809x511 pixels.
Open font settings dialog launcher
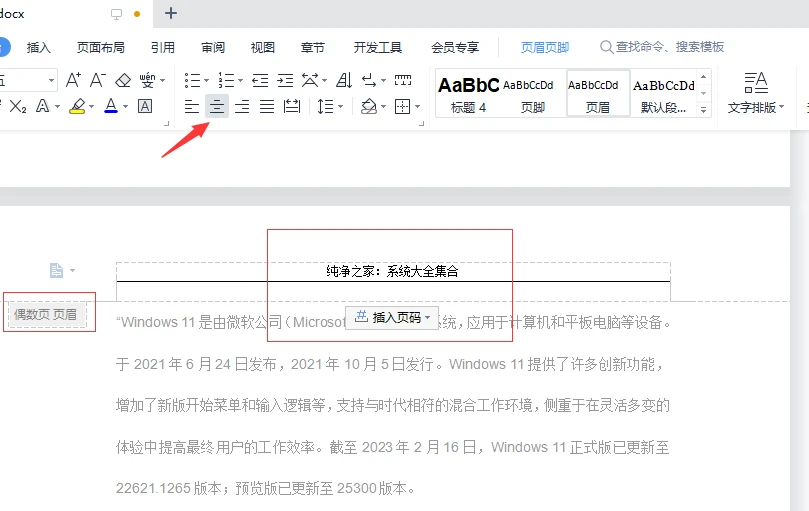[166, 123]
